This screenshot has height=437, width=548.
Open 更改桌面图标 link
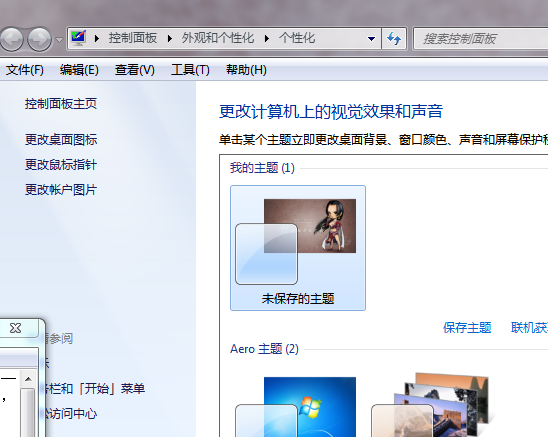(61, 140)
